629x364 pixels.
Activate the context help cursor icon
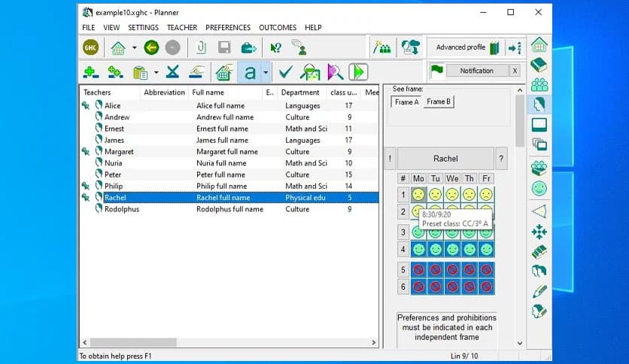[275, 48]
